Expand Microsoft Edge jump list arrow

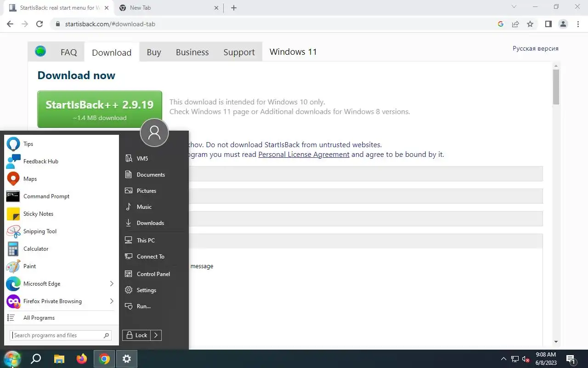tap(112, 284)
